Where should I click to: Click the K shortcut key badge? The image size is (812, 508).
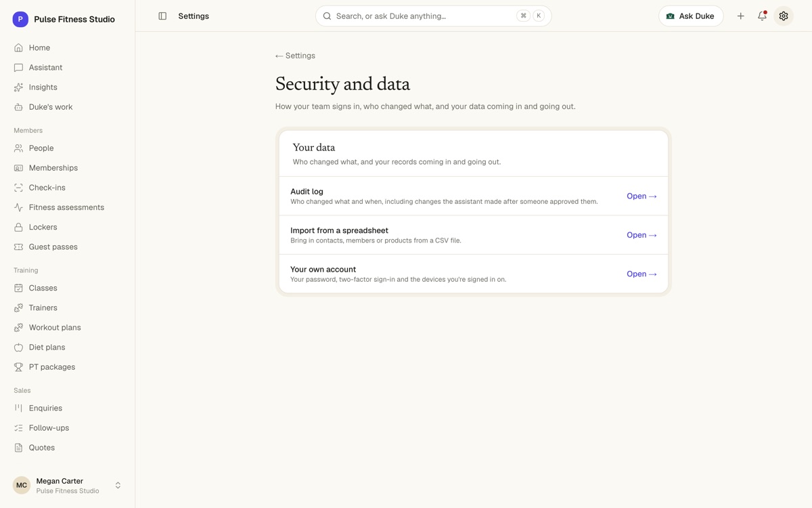539,16
